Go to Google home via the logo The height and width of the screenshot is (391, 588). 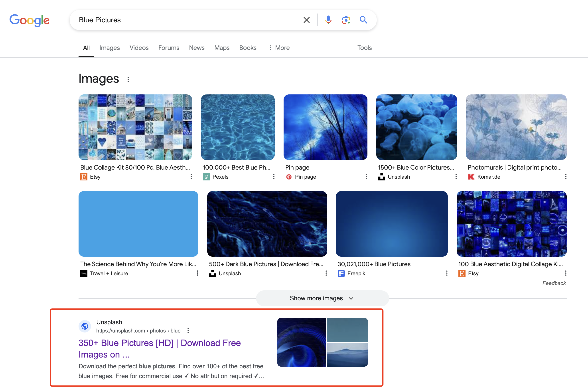point(30,20)
